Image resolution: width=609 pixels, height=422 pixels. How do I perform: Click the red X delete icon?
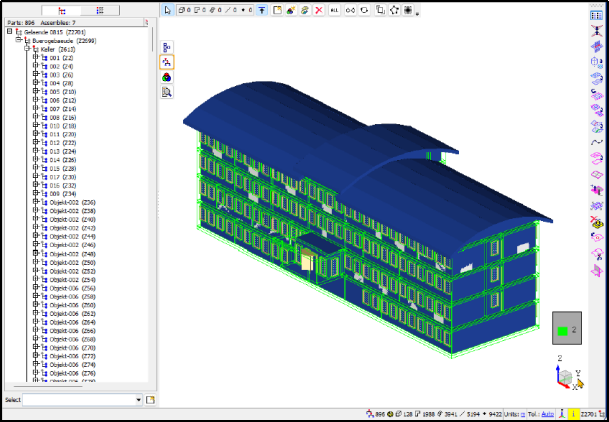[x=318, y=9]
